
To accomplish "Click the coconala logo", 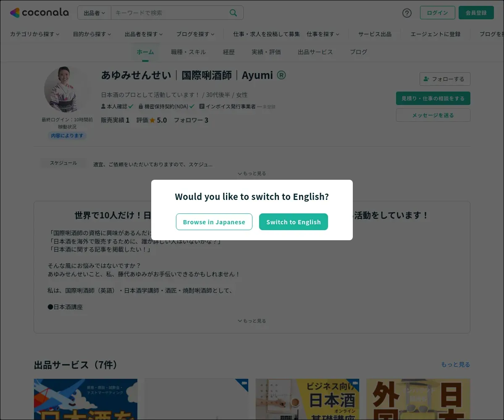I will 39,13.
